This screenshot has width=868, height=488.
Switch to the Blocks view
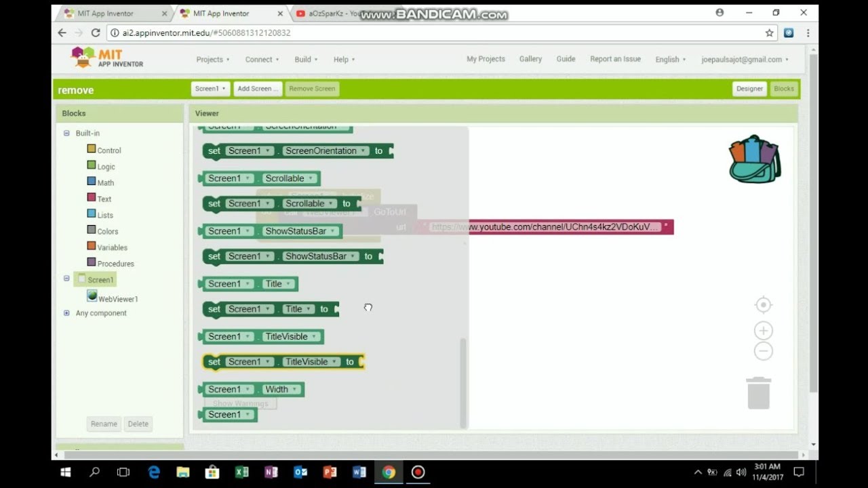pos(784,89)
